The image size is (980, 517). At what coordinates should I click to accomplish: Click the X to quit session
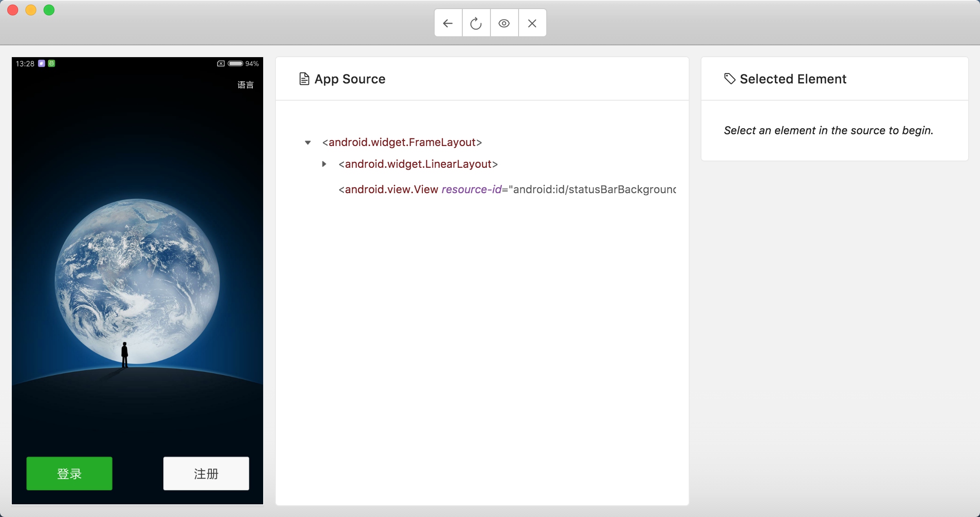[x=532, y=23]
